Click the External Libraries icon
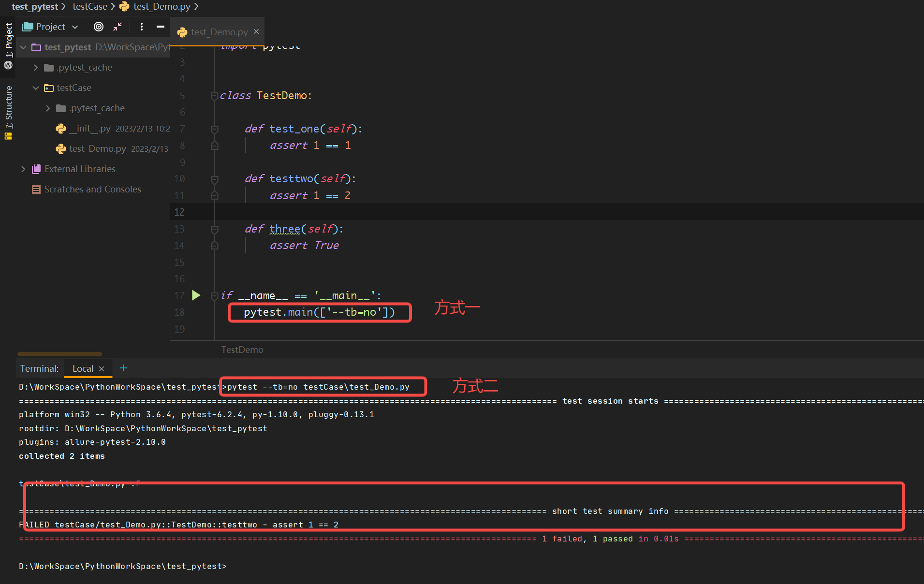Screen dimensions: 924x584 pos(36,169)
